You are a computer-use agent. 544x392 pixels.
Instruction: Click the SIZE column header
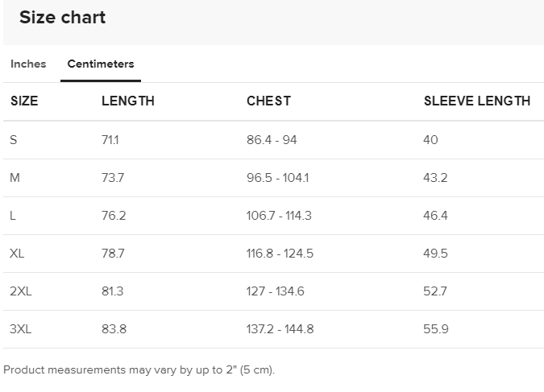pyautogui.click(x=24, y=101)
